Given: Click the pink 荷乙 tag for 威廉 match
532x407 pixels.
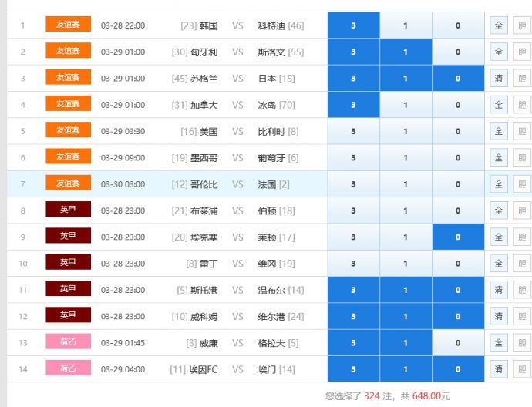Looking at the screenshot, I should [68, 341].
